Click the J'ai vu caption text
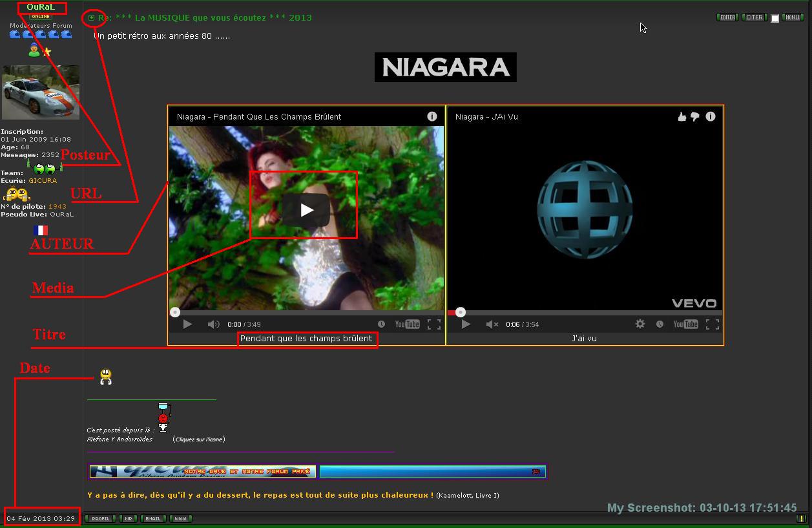 (585, 339)
